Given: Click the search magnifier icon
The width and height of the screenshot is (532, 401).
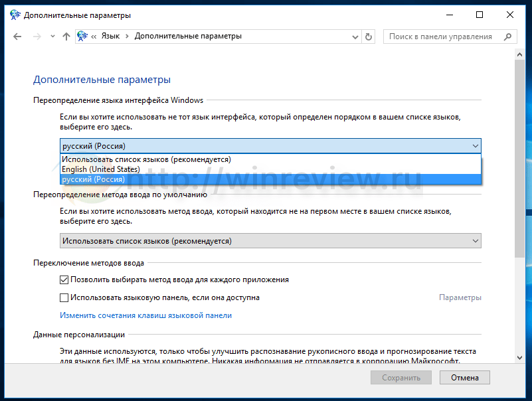Looking at the screenshot, I should [506, 37].
